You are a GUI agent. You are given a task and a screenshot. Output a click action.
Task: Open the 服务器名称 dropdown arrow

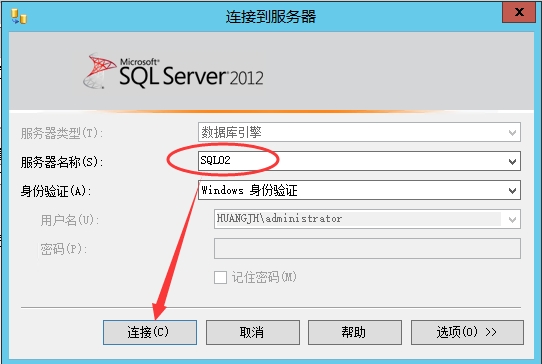512,161
